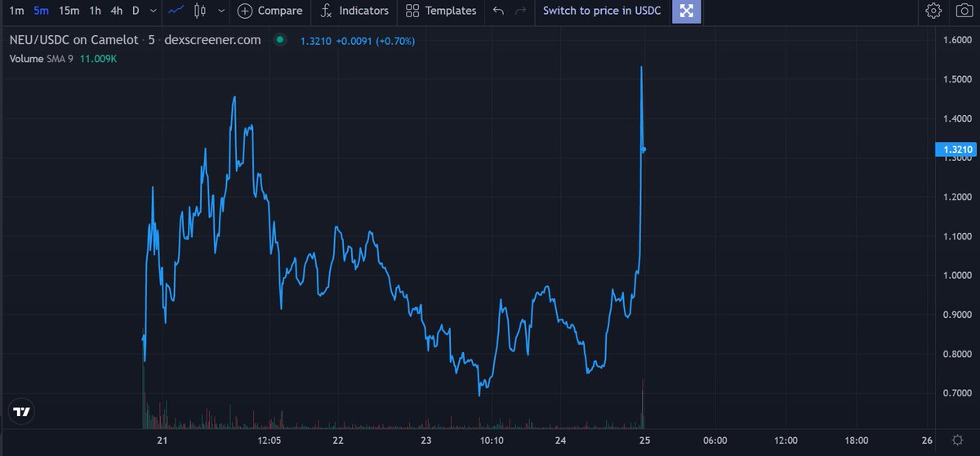Click the date 21 on time axis

(x=162, y=440)
